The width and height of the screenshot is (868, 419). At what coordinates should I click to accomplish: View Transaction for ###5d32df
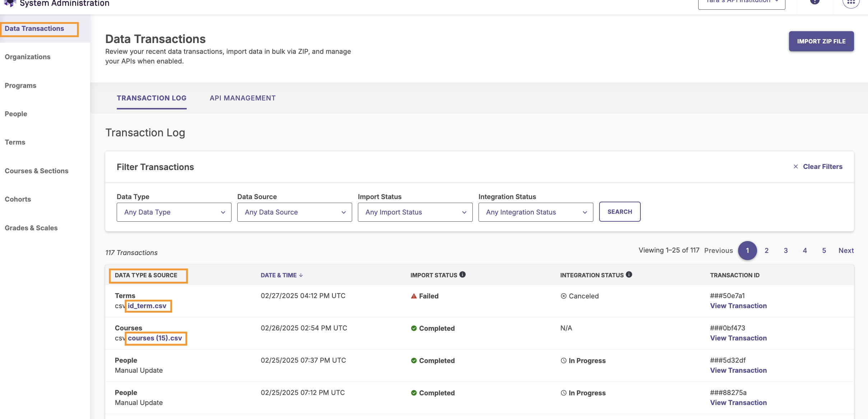point(738,370)
